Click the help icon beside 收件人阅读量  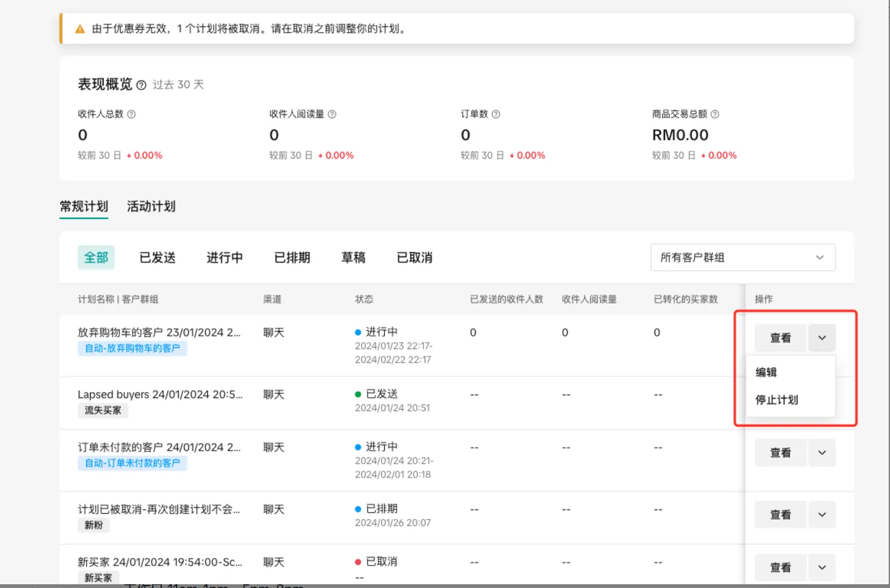pyautogui.click(x=332, y=114)
